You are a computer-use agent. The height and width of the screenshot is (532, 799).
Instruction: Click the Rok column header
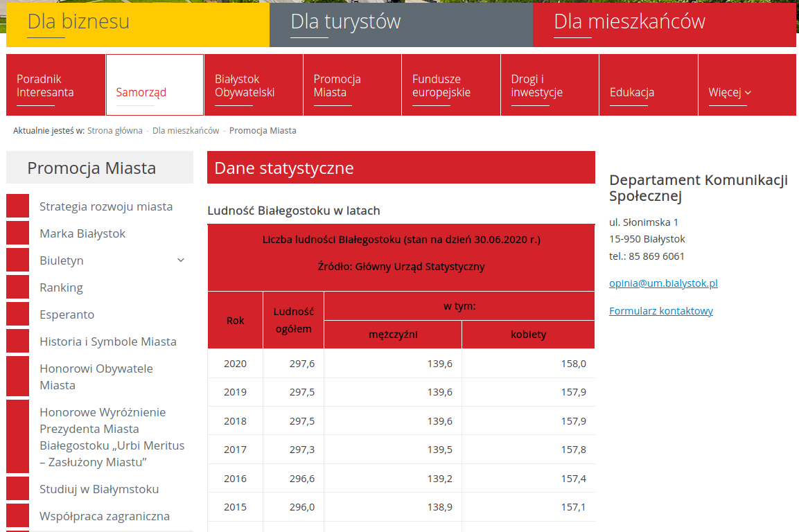pos(236,321)
